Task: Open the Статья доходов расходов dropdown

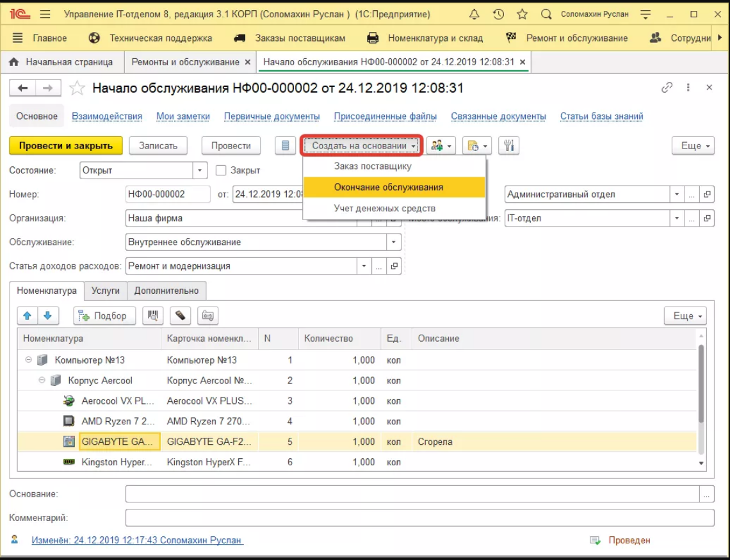Action: click(x=364, y=266)
